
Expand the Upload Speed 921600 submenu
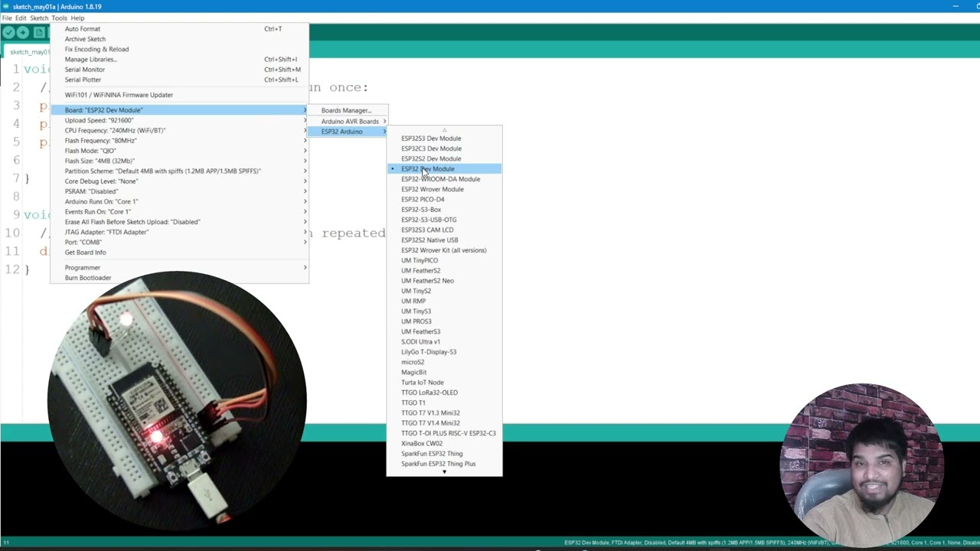180,120
